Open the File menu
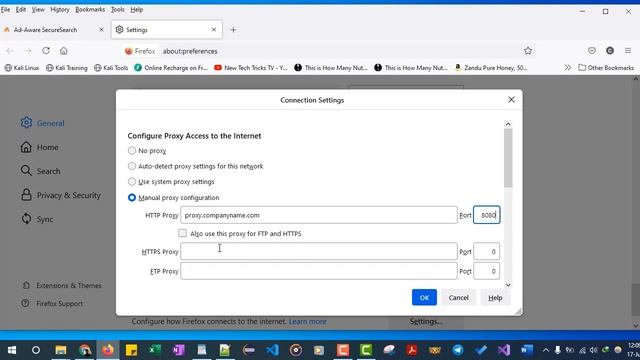This screenshot has height=360, width=640. click(x=5, y=9)
